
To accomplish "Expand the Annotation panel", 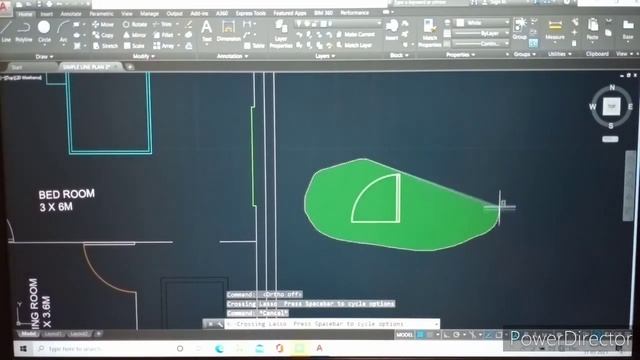I will coord(232,56).
